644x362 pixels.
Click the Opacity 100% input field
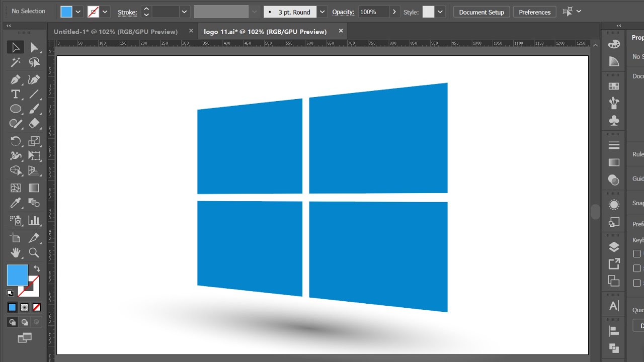click(x=373, y=12)
